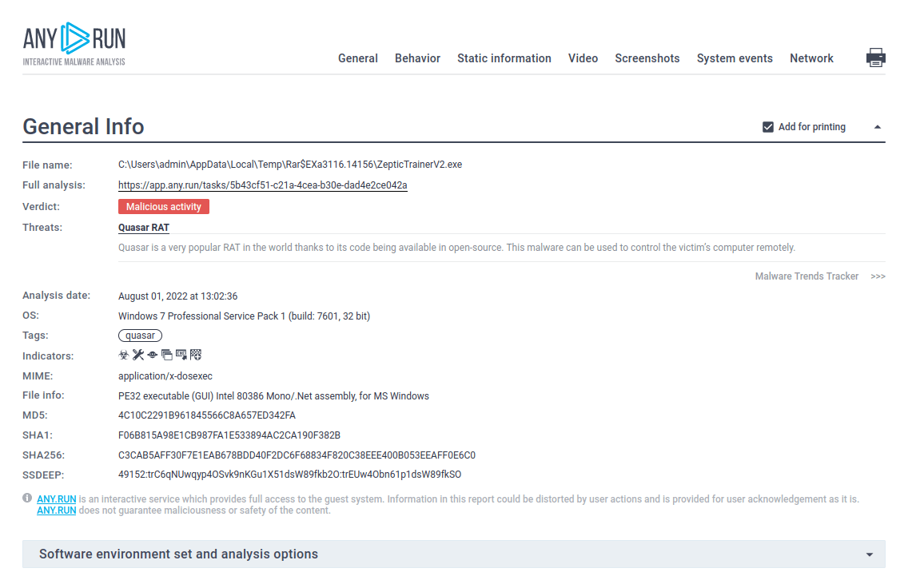Switch to the Network tab

[811, 58]
